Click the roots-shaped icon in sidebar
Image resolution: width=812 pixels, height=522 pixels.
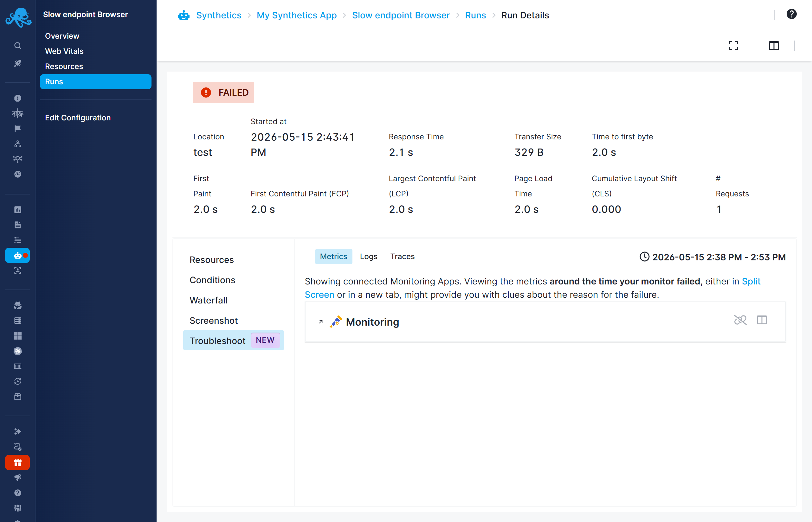(x=18, y=113)
